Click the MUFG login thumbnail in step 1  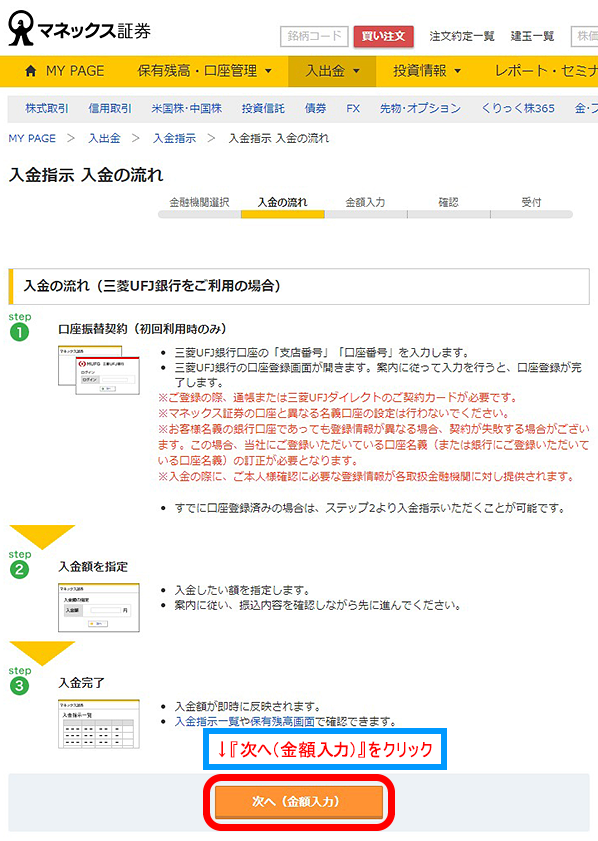[x=99, y=370]
